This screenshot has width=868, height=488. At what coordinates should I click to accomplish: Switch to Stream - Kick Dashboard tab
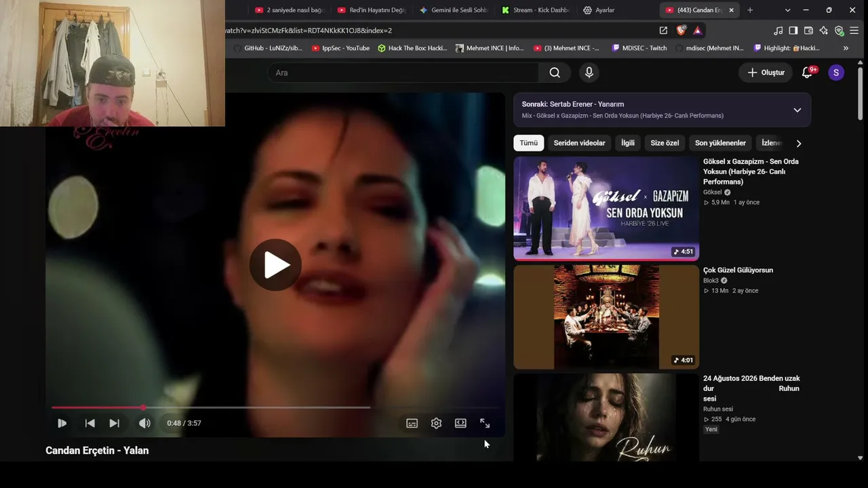536,10
